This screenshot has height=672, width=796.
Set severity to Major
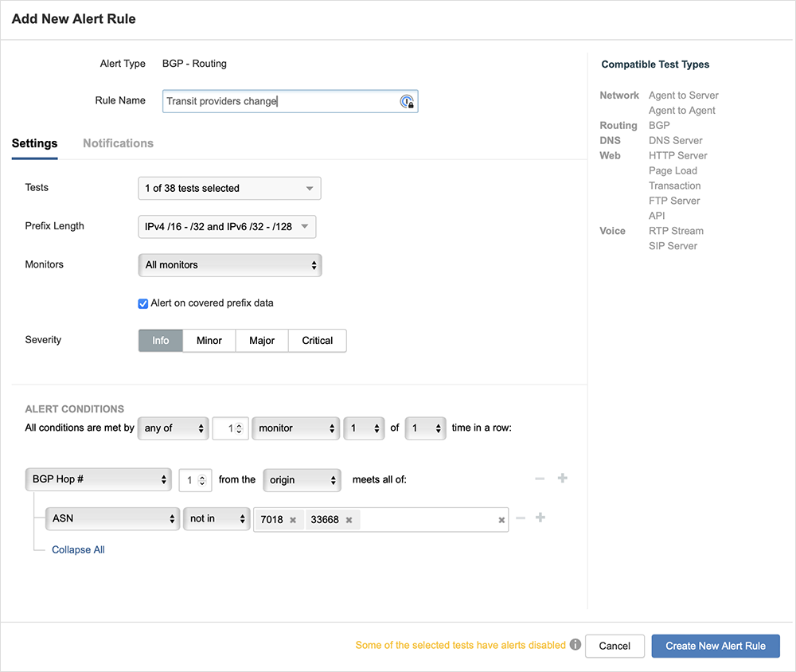pyautogui.click(x=261, y=340)
